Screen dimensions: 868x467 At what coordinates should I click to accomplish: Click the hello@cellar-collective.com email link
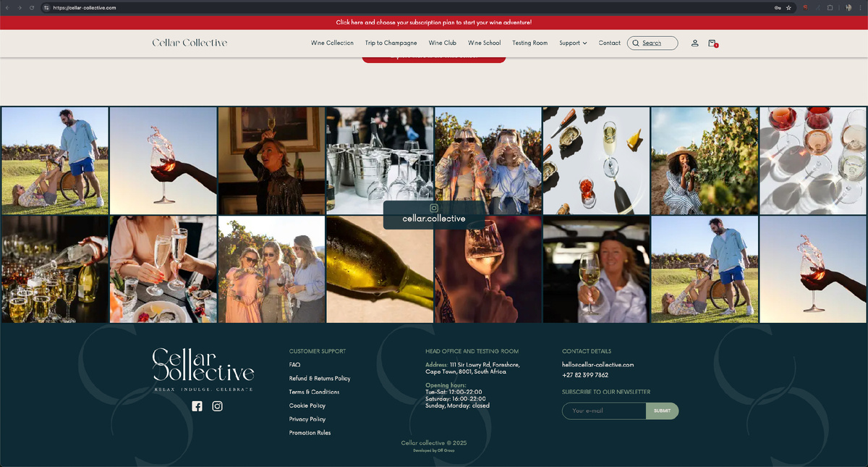click(x=597, y=365)
